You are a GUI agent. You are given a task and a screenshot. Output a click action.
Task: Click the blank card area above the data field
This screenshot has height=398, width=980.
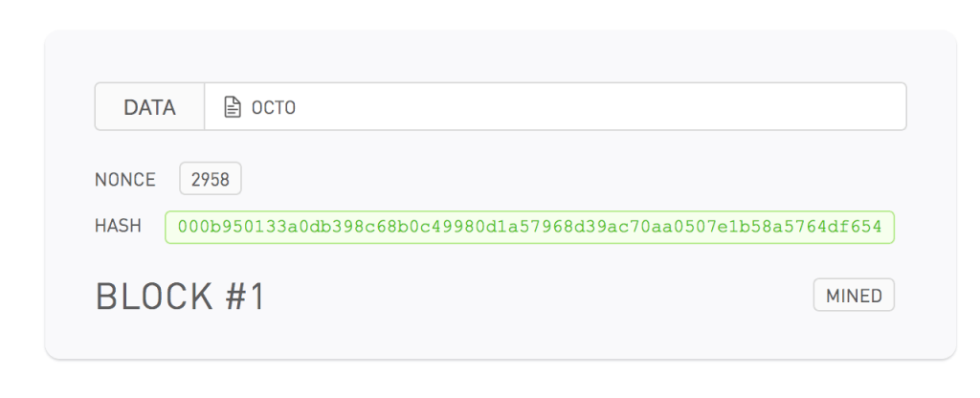pyautogui.click(x=498, y=55)
